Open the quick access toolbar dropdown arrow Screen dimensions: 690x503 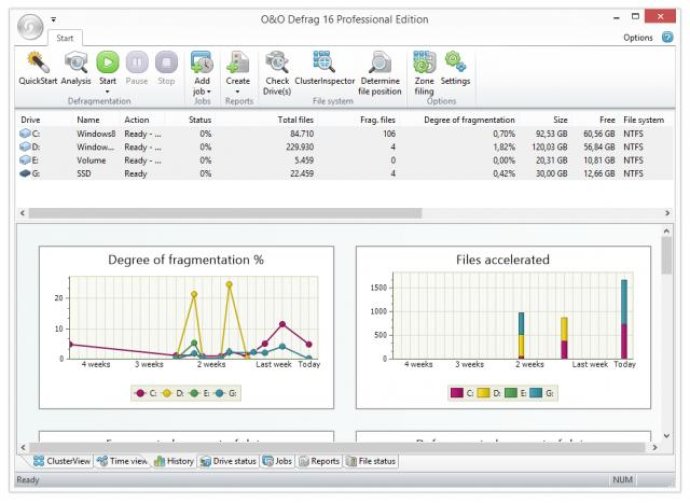point(53,19)
